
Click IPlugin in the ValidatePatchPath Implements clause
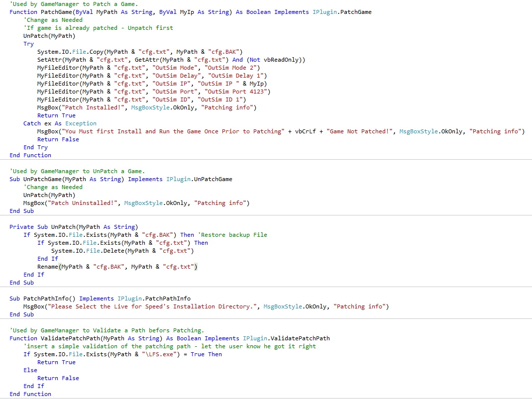tap(254, 338)
